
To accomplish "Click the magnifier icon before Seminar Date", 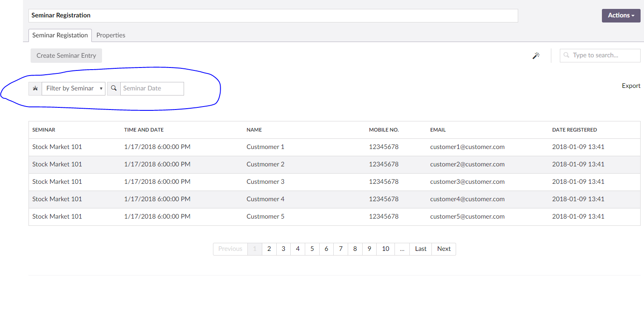I will (x=114, y=88).
